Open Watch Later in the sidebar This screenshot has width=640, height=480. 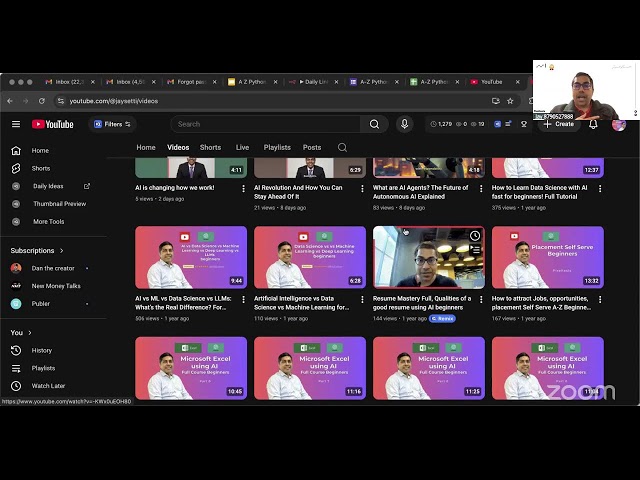[48, 385]
